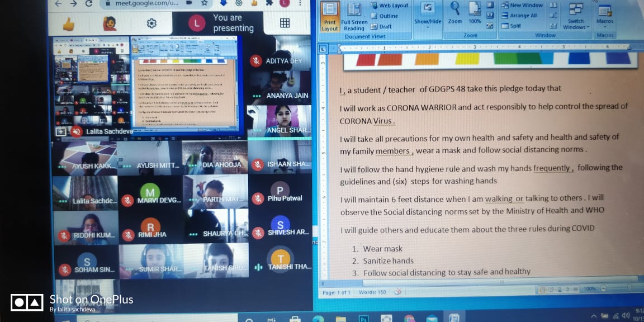Click the thumbs up reaction in Meet

(68, 24)
